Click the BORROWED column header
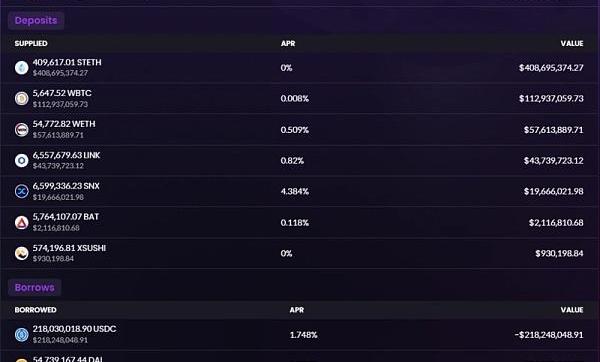The height and width of the screenshot is (362, 600). click(35, 310)
